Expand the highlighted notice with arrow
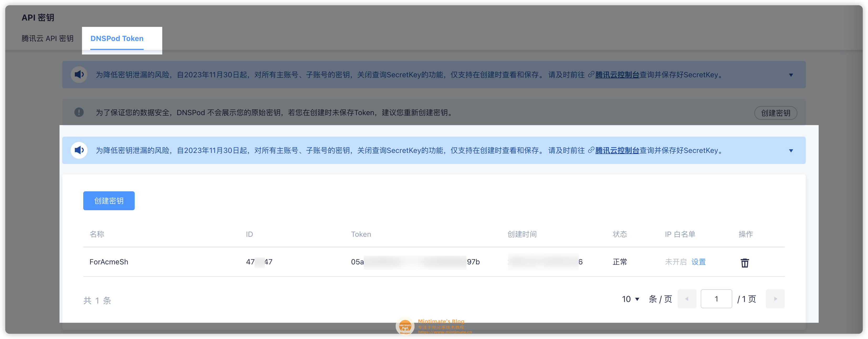Screen dimensions: 868x339 click(x=791, y=150)
